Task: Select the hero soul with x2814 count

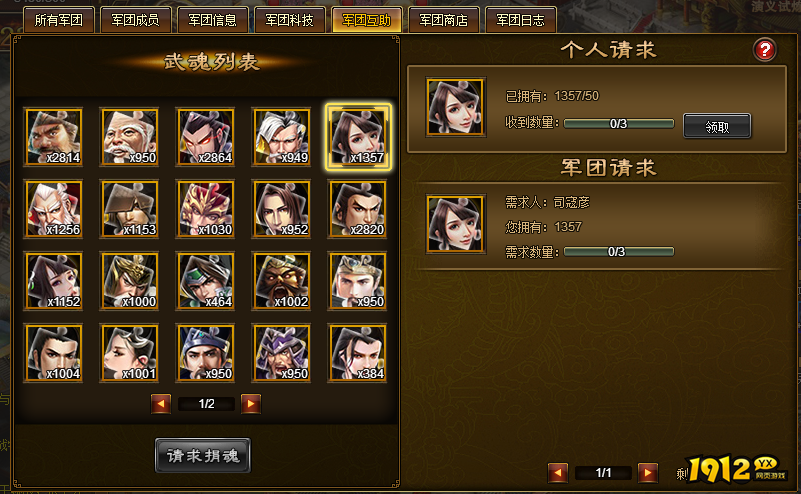Action: [x=53, y=137]
